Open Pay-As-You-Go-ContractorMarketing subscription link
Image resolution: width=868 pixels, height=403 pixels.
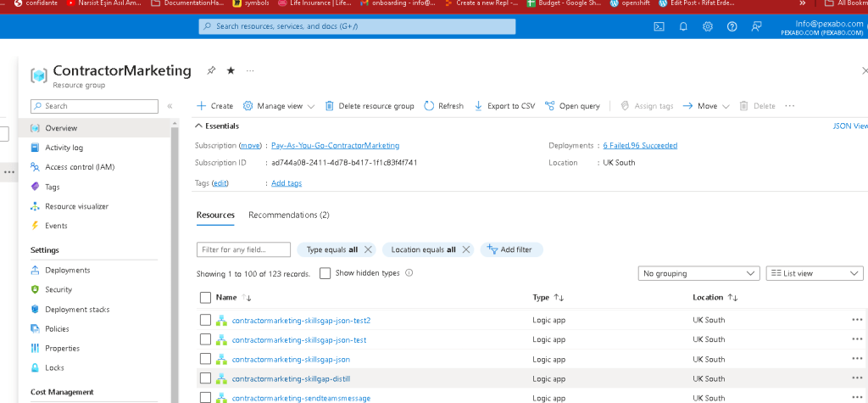[335, 145]
